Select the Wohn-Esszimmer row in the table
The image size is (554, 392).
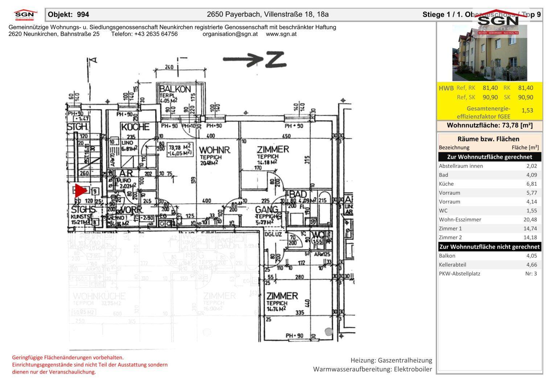pyautogui.click(x=488, y=220)
